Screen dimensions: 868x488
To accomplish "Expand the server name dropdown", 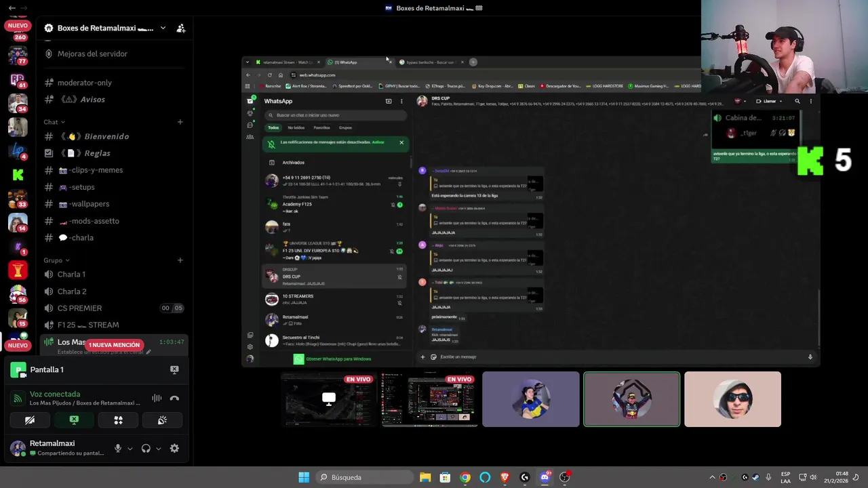I will pos(163,28).
